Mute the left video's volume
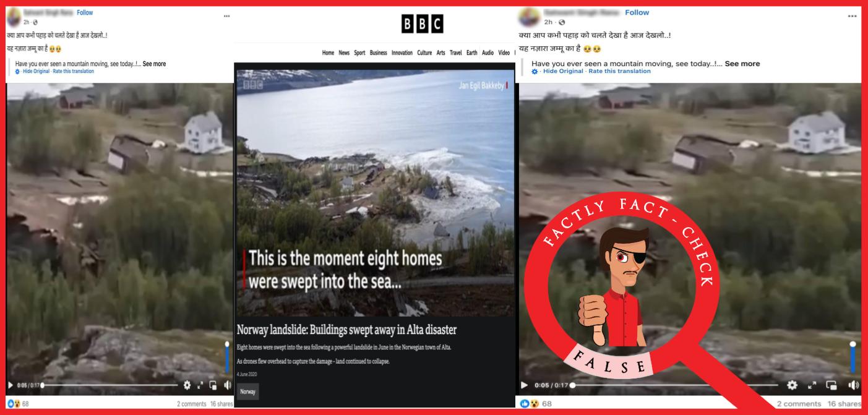 228,385
